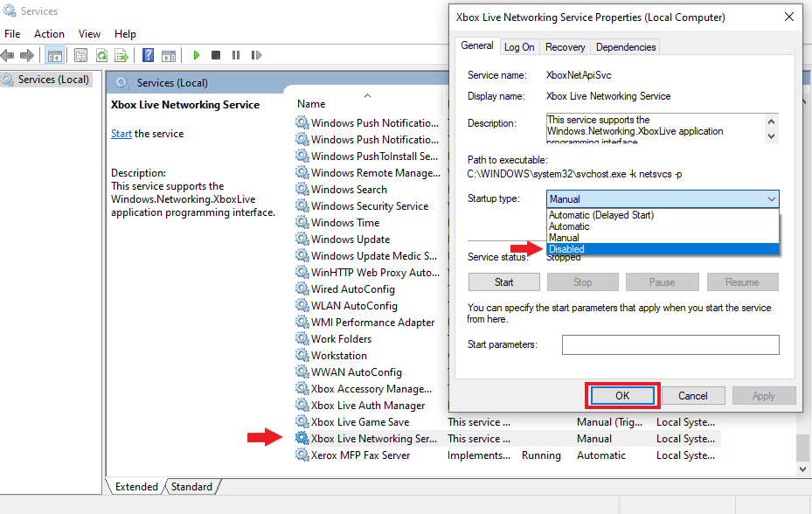Click the Back navigation arrow

[x=9, y=54]
